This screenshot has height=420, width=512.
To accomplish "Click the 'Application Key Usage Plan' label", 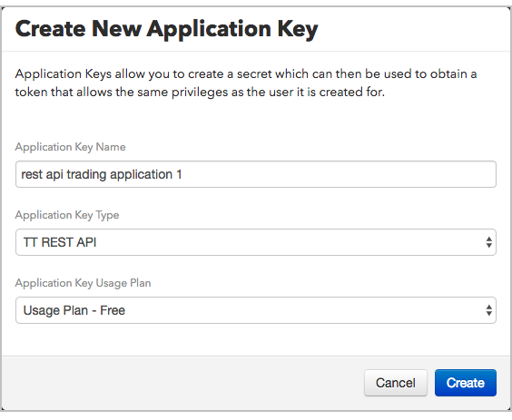I will pos(83,283).
